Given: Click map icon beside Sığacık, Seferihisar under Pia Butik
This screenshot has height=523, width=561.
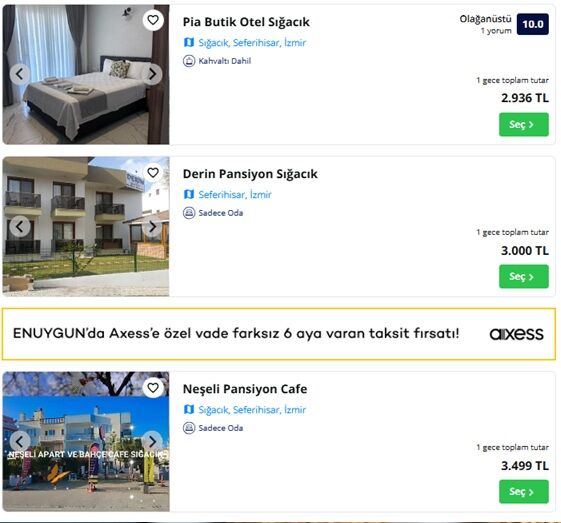Looking at the screenshot, I should [x=189, y=43].
